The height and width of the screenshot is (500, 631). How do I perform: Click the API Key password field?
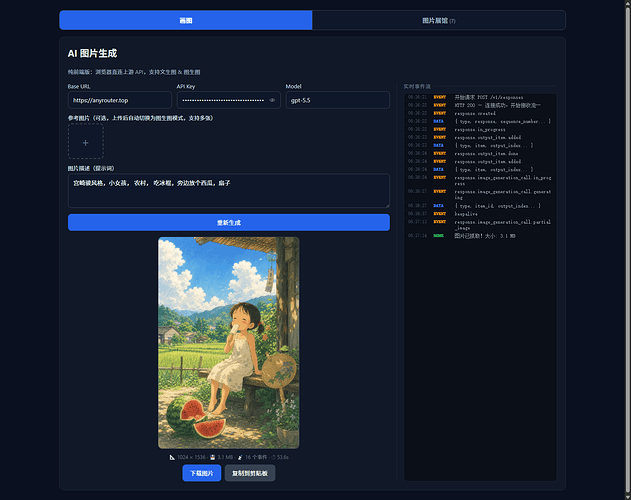pos(229,100)
